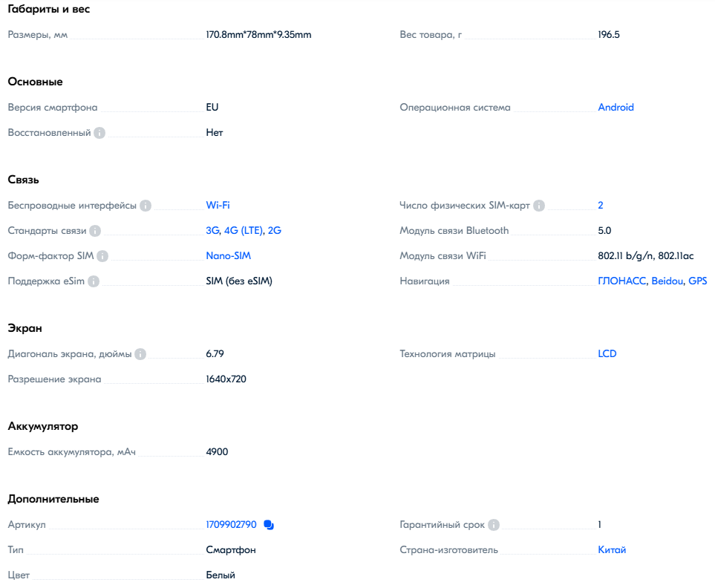This screenshot has width=715, height=588.
Task: Click the Beidou link
Action: click(667, 281)
